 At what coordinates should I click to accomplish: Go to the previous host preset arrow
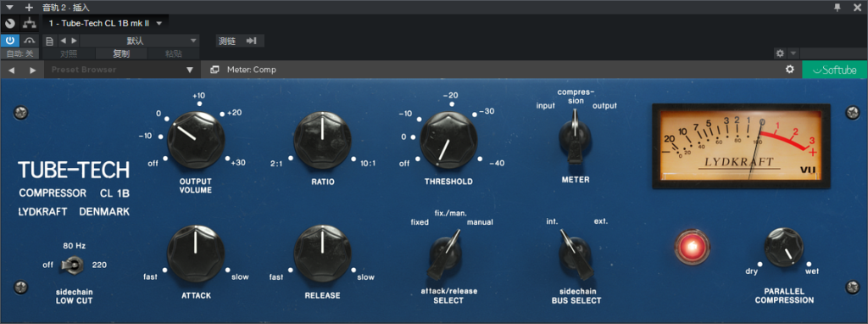click(63, 41)
